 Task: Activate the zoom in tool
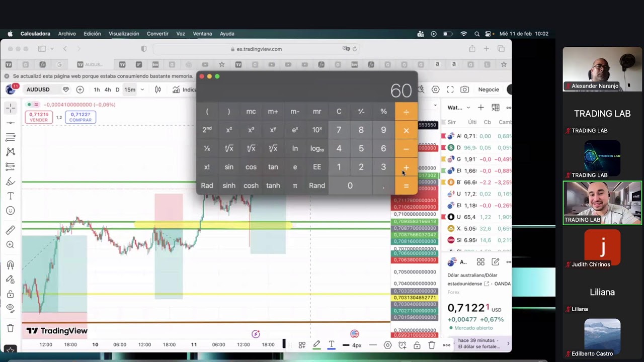11,245
